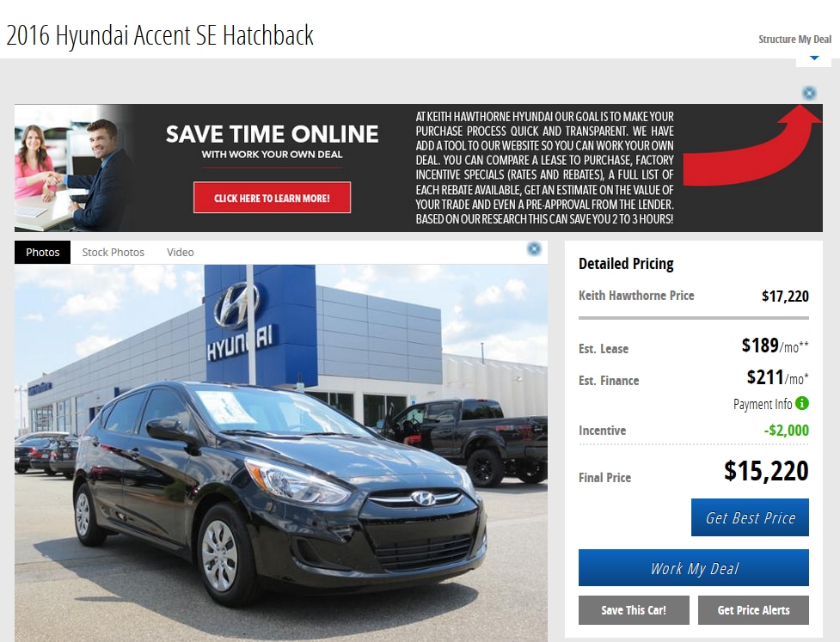Click the green Payment Info icon
The width and height of the screenshot is (840, 642).
802,403
